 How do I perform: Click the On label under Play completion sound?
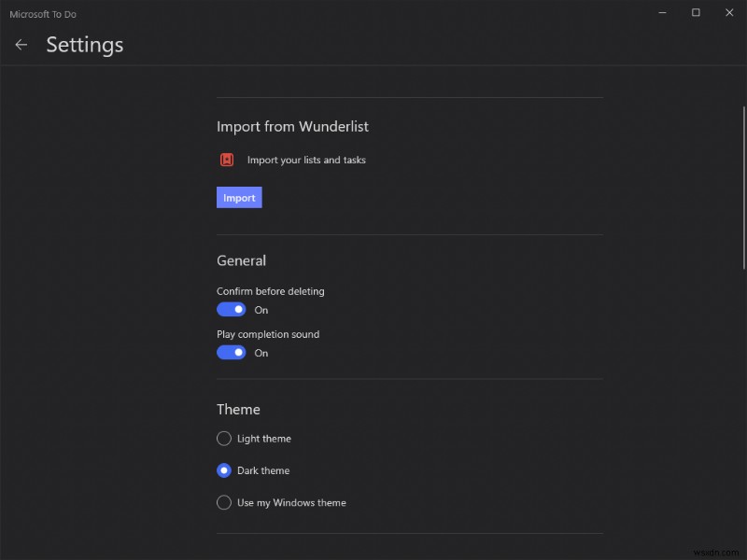[x=261, y=353]
